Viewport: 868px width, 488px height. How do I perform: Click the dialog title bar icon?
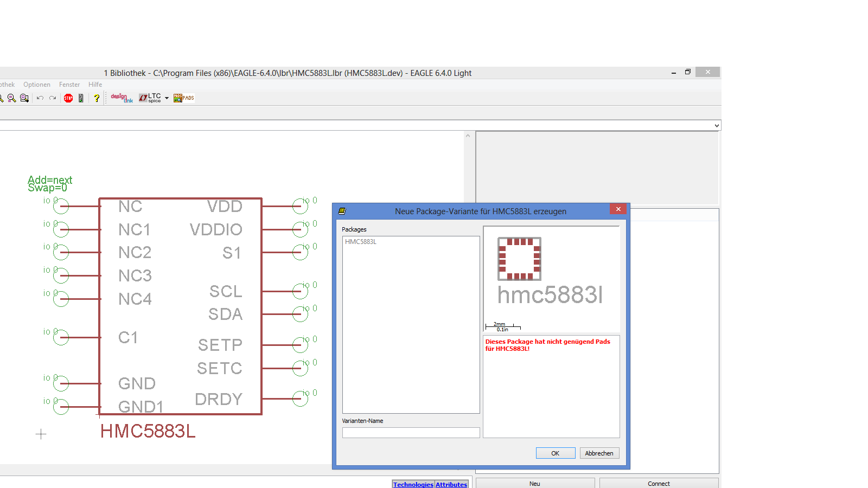tap(342, 211)
